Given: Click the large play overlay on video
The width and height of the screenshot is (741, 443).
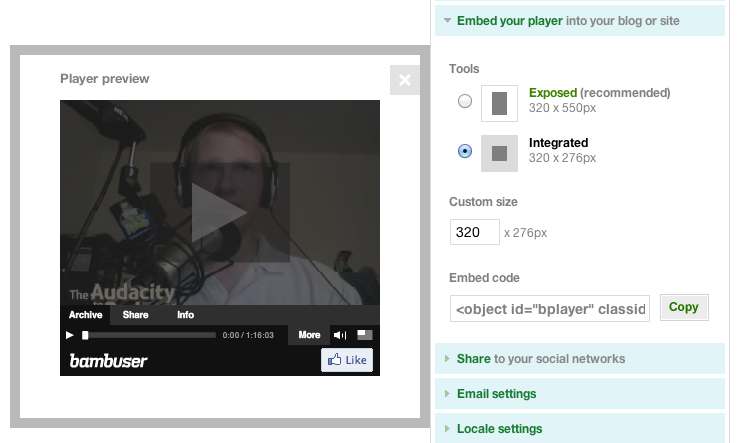Looking at the screenshot, I should tap(220, 213).
